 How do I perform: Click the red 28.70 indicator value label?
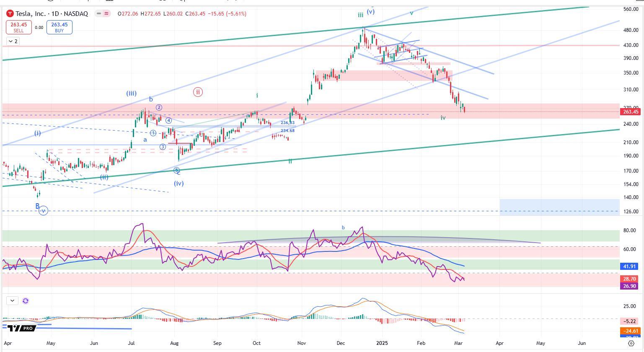click(x=630, y=279)
